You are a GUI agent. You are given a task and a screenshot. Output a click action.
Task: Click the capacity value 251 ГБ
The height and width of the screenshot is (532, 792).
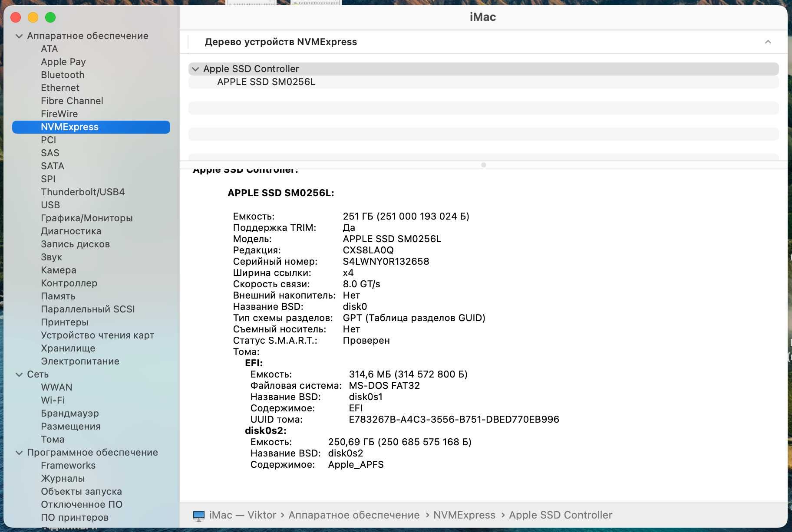point(406,217)
